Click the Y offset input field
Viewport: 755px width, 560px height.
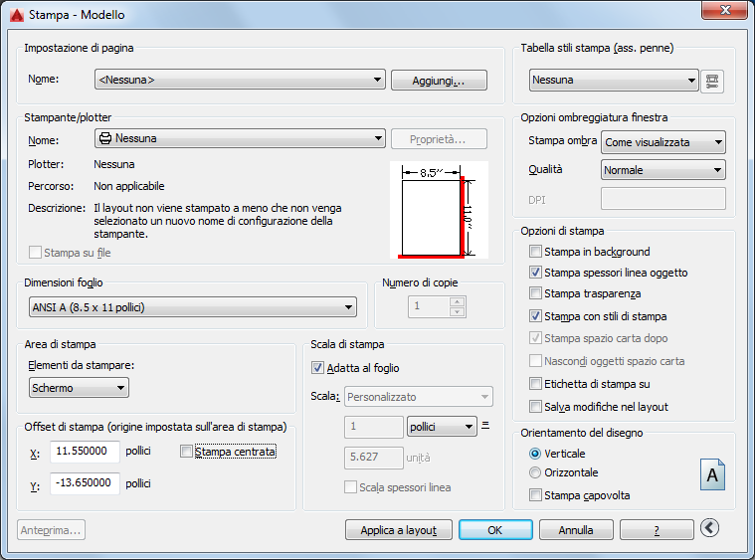[85, 483]
